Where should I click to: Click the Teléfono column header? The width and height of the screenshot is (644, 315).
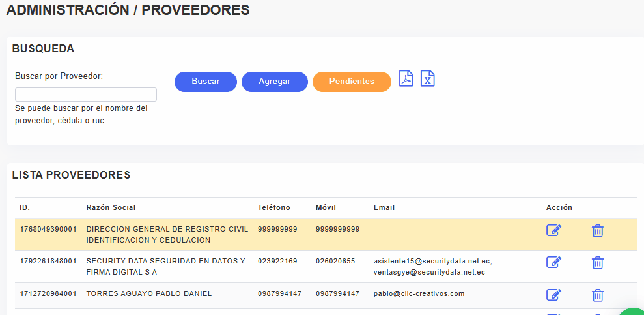[x=273, y=207]
